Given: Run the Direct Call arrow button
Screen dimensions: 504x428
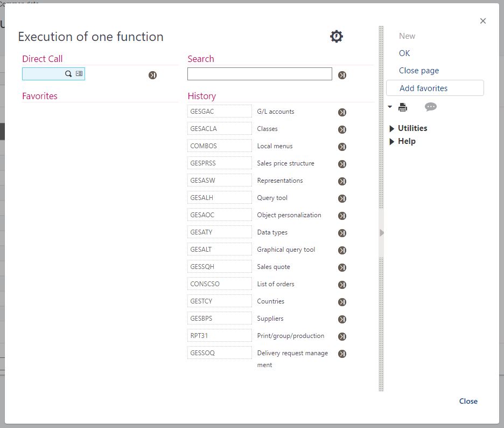Looking at the screenshot, I should [152, 75].
